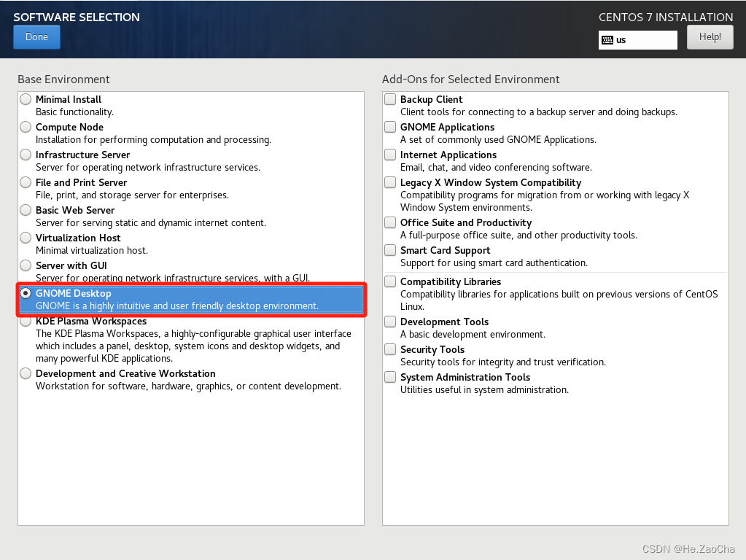Click the Done button

coord(36,37)
